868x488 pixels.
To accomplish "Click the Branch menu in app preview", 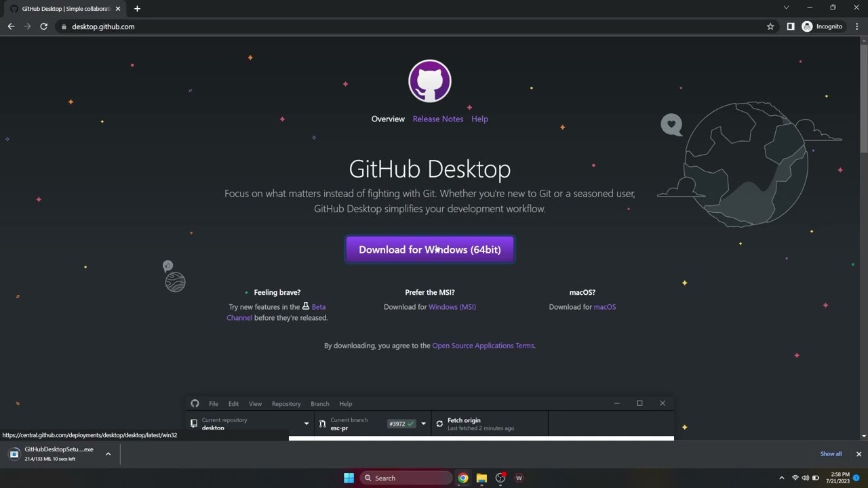I will click(320, 404).
